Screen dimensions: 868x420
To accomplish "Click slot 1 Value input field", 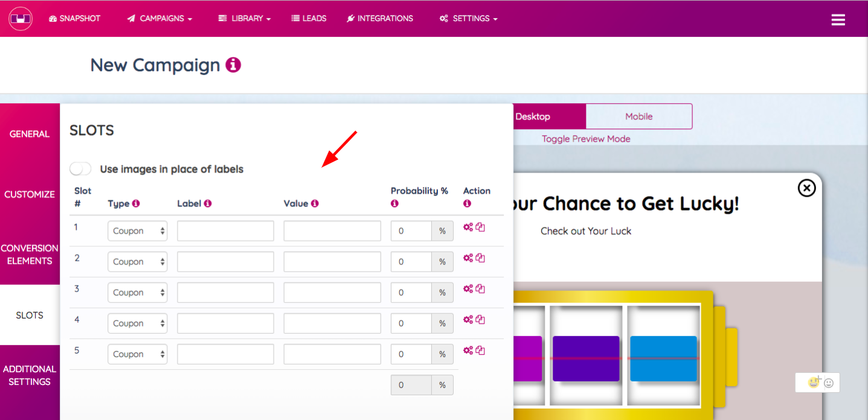I will coord(332,231).
